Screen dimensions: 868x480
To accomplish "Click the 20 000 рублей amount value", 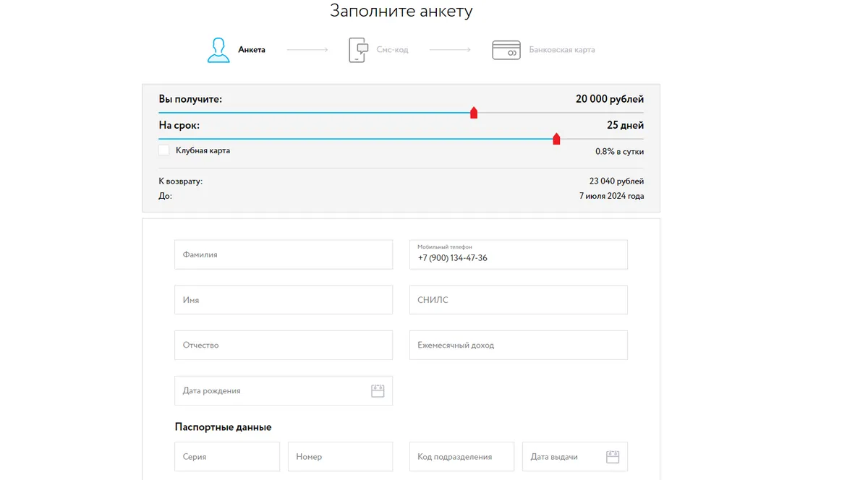I will pyautogui.click(x=610, y=99).
